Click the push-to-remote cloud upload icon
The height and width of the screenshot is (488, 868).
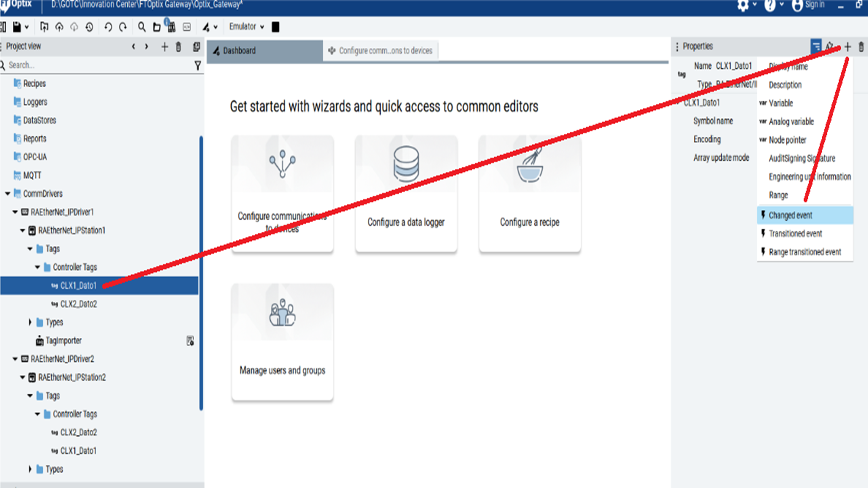(x=59, y=27)
